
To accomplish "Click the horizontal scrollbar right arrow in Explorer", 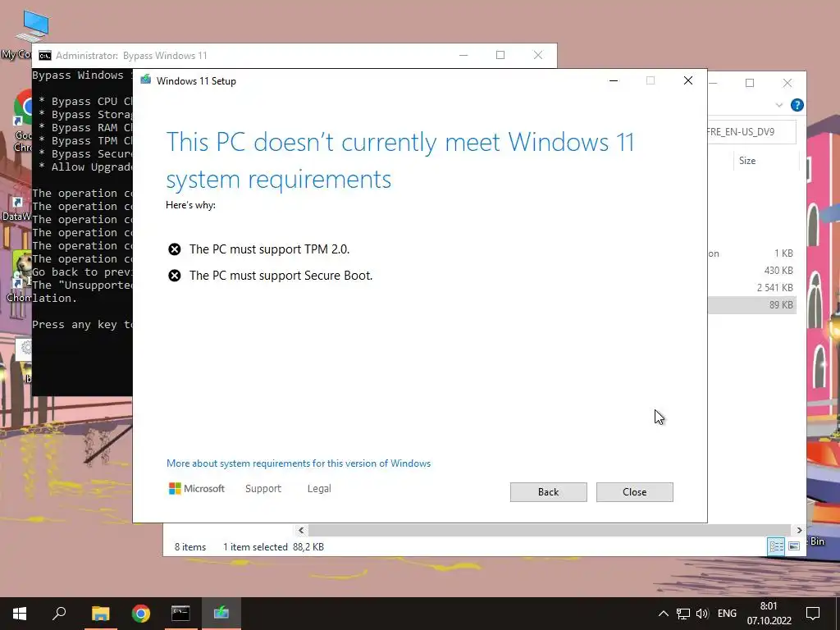I will [799, 531].
